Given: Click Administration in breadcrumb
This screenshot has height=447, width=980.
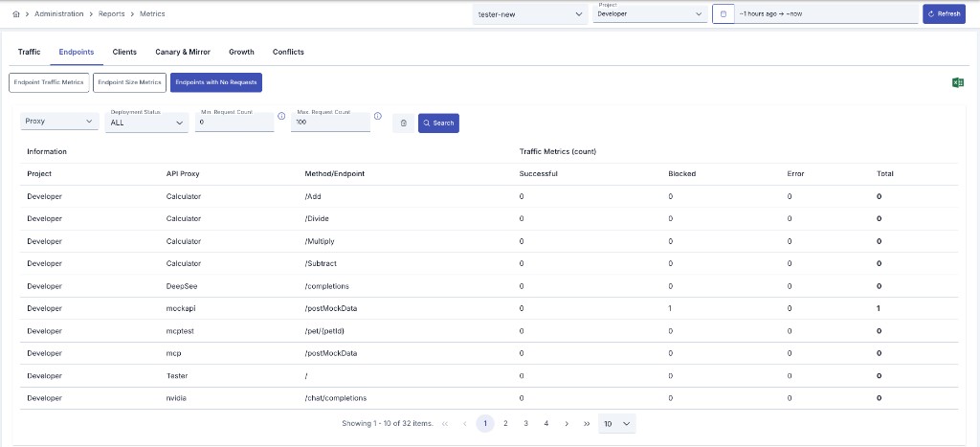Looking at the screenshot, I should [x=59, y=13].
